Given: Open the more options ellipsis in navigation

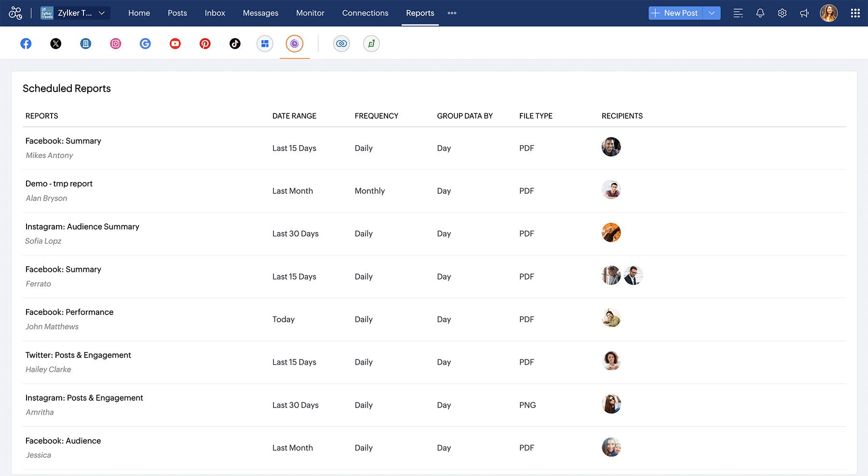Looking at the screenshot, I should click(452, 13).
